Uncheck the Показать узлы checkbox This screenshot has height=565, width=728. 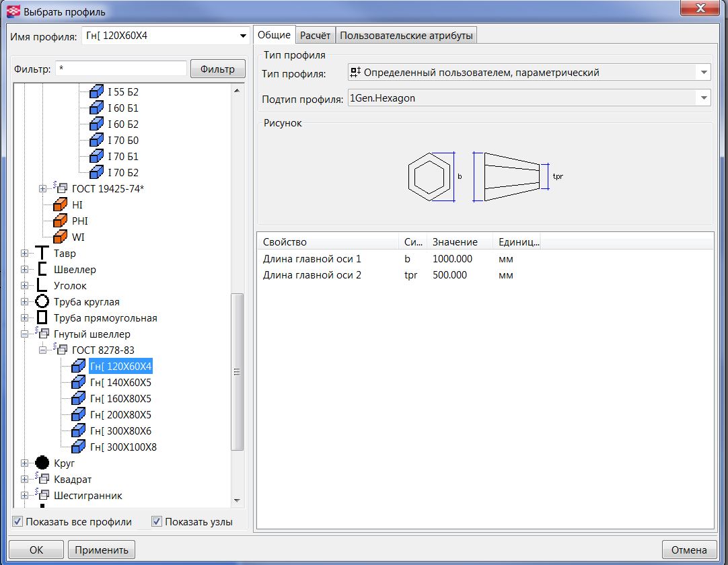(x=157, y=522)
